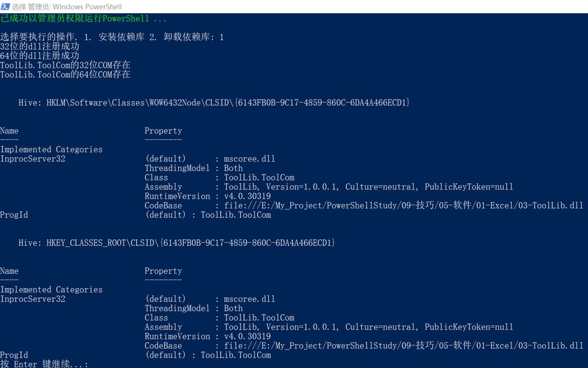Click the first CodeBase file path
The image size is (588, 368).
pyautogui.click(x=403, y=206)
